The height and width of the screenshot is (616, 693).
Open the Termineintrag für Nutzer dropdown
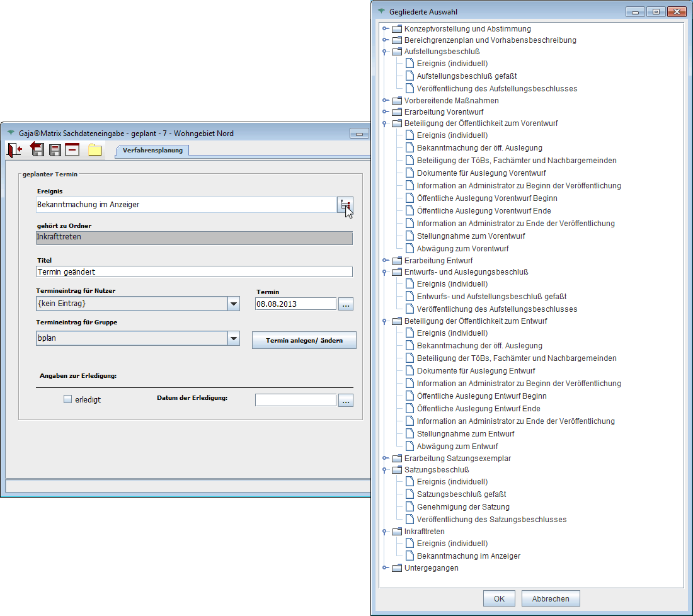[x=234, y=304]
